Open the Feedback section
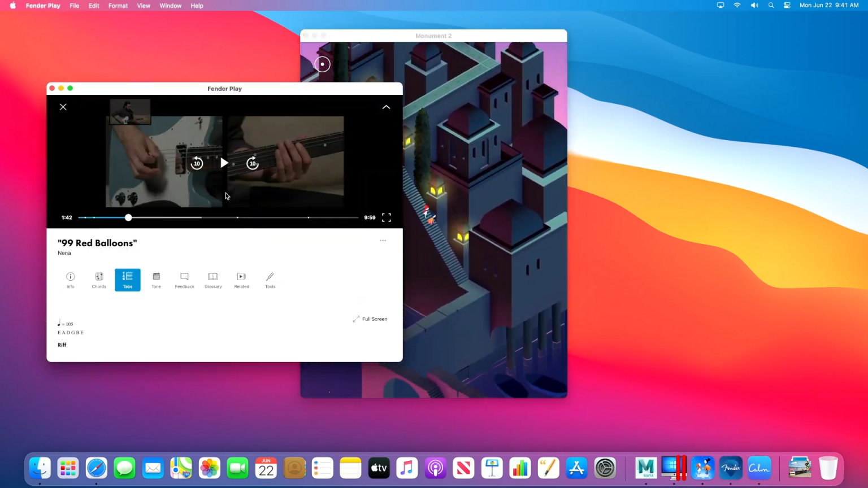Image resolution: width=868 pixels, height=488 pixels. tap(184, 280)
